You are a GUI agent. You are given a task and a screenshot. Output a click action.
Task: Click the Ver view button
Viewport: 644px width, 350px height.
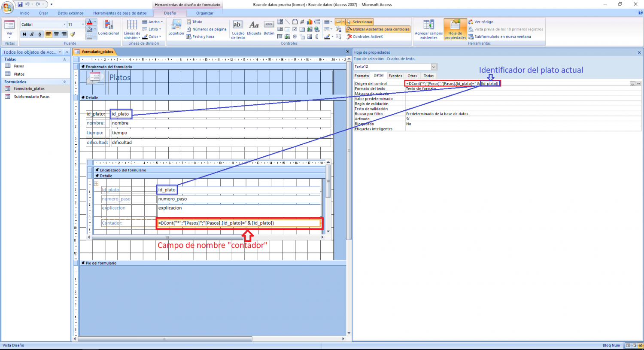point(9,29)
